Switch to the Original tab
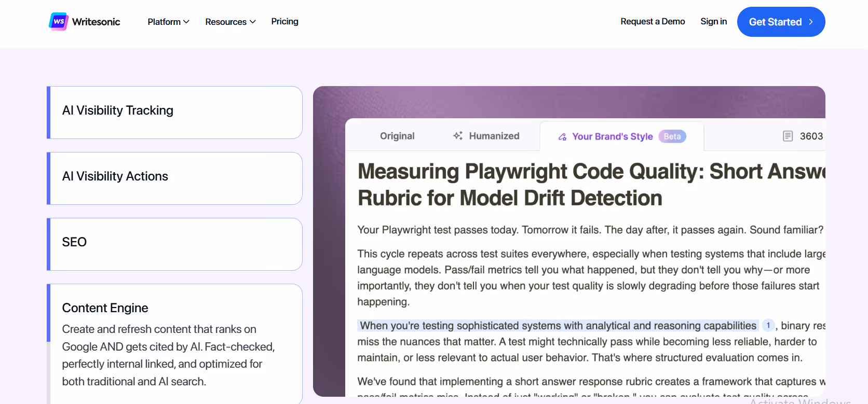868x404 pixels. pyautogui.click(x=397, y=136)
